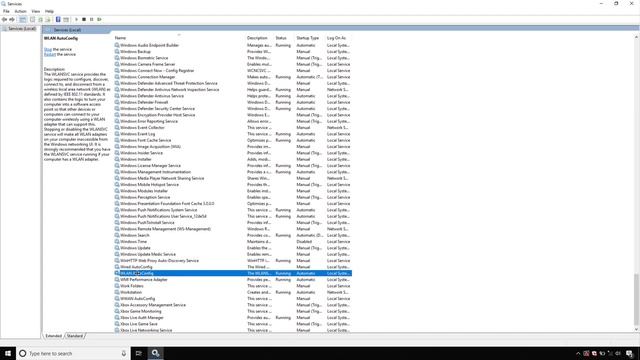Go forward using the toolbar forward arrow
The image size is (640, 360).
coord(12,20)
